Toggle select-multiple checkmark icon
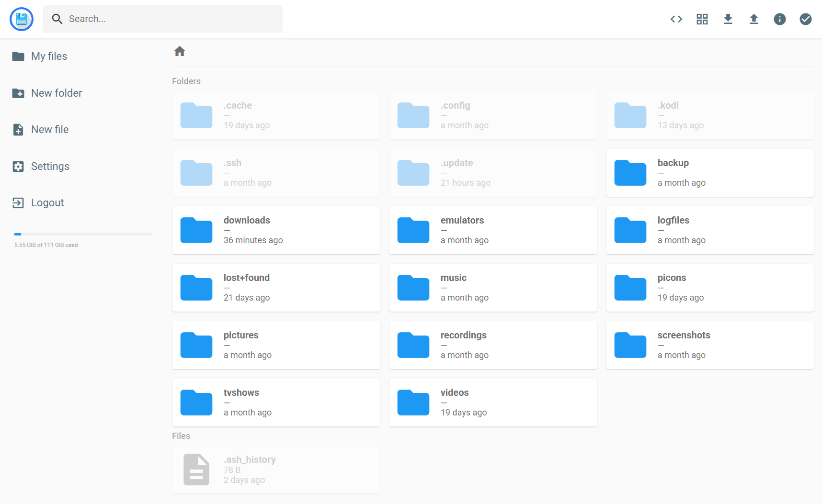Screen dimensions: 822x504 (805, 19)
